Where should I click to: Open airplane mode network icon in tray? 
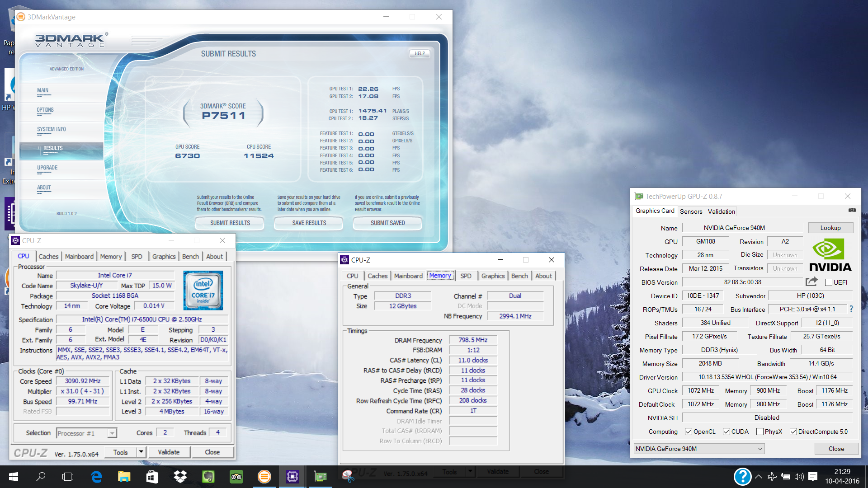click(x=772, y=477)
